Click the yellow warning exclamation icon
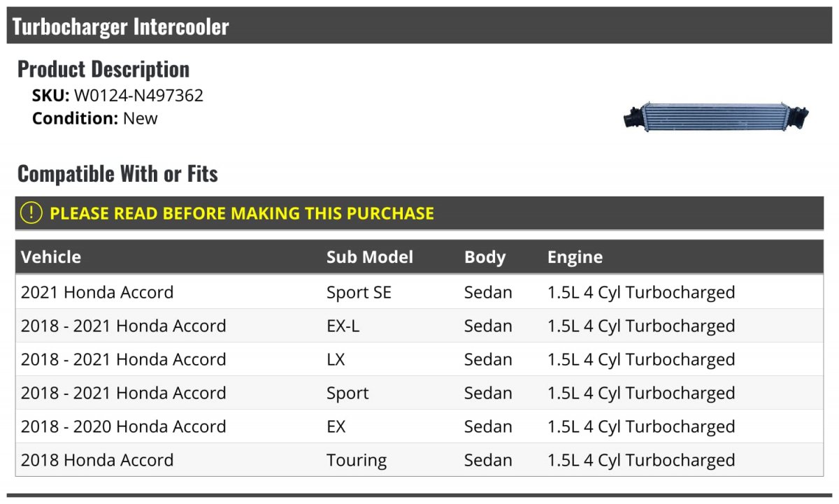 pyautogui.click(x=31, y=213)
